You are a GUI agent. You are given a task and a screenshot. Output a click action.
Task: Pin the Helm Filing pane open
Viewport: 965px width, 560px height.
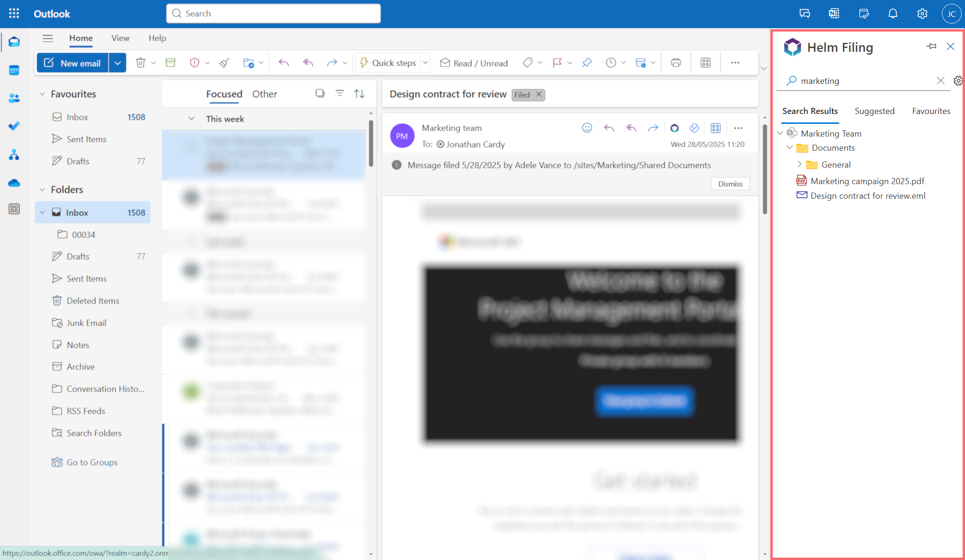pos(931,46)
